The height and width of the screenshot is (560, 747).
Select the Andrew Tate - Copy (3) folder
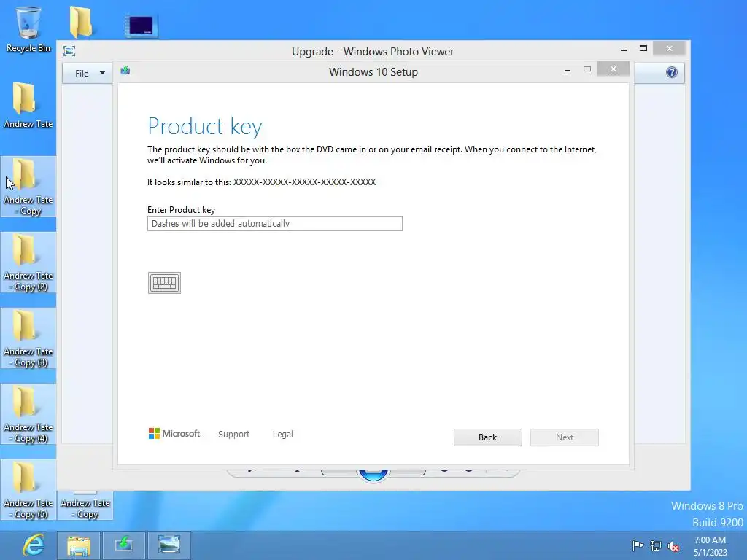click(28, 338)
